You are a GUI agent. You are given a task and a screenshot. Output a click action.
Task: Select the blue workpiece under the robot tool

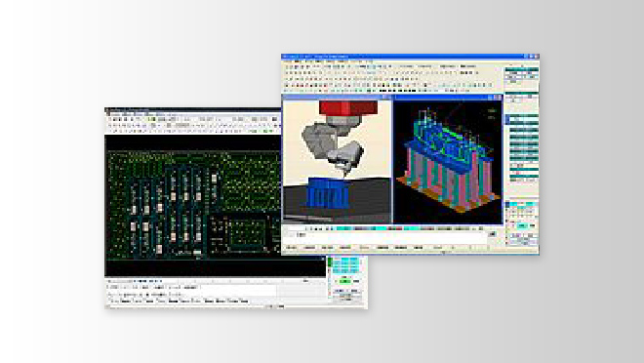click(329, 193)
